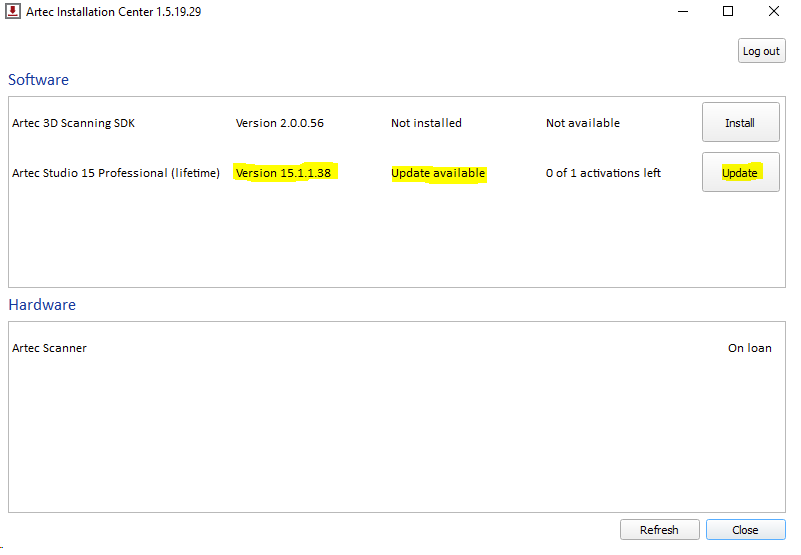Click the Close button at the bottom

pyautogui.click(x=745, y=530)
